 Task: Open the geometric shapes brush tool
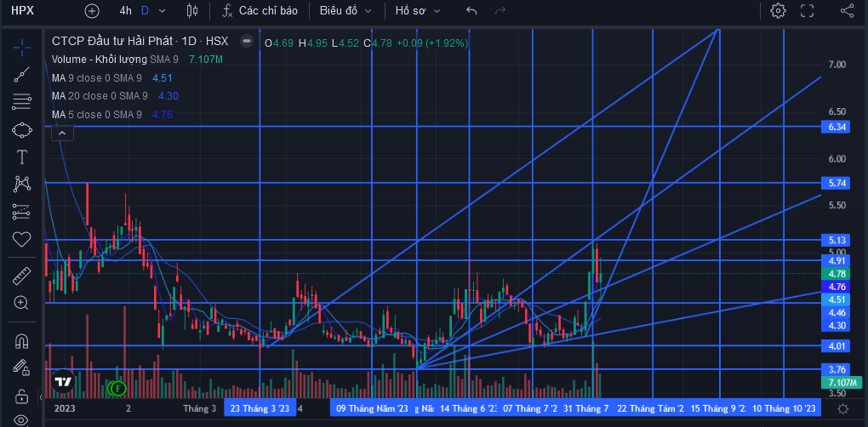click(x=21, y=130)
